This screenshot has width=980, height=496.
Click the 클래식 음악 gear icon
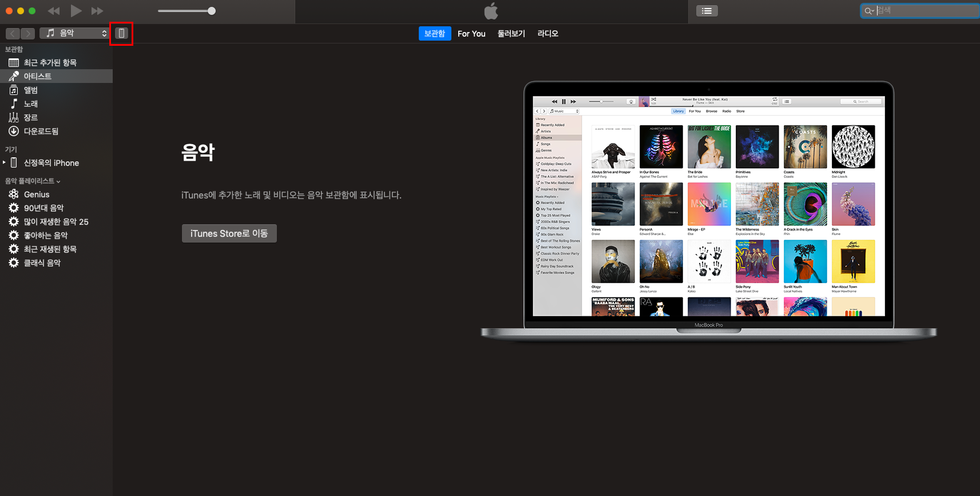14,263
